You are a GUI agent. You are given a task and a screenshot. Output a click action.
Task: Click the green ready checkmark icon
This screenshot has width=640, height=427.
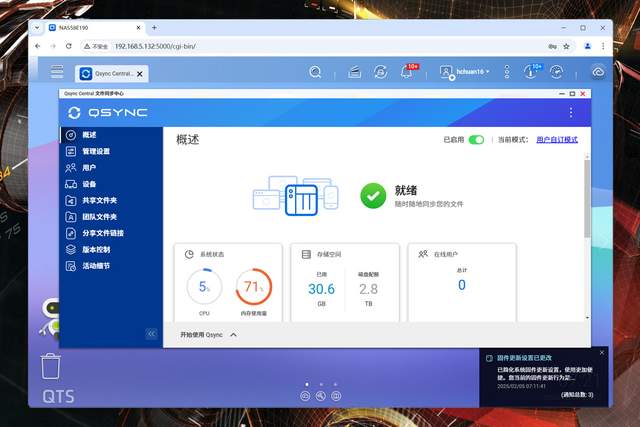click(373, 196)
